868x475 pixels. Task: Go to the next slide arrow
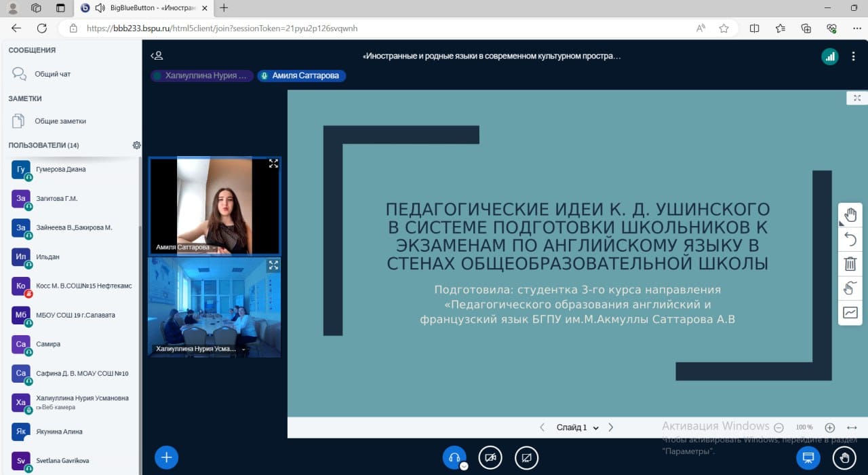(611, 427)
